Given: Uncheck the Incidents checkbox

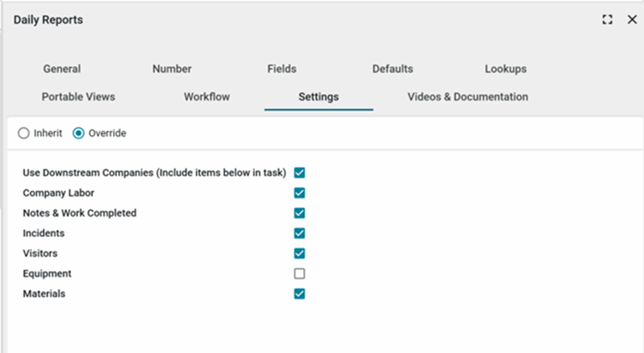Looking at the screenshot, I should (x=300, y=233).
